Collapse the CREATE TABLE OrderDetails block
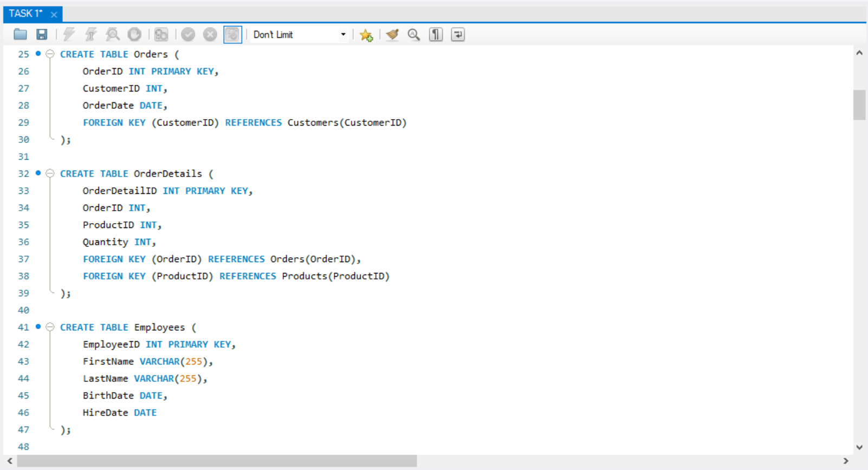Image resolution: width=868 pixels, height=470 pixels. pos(50,173)
